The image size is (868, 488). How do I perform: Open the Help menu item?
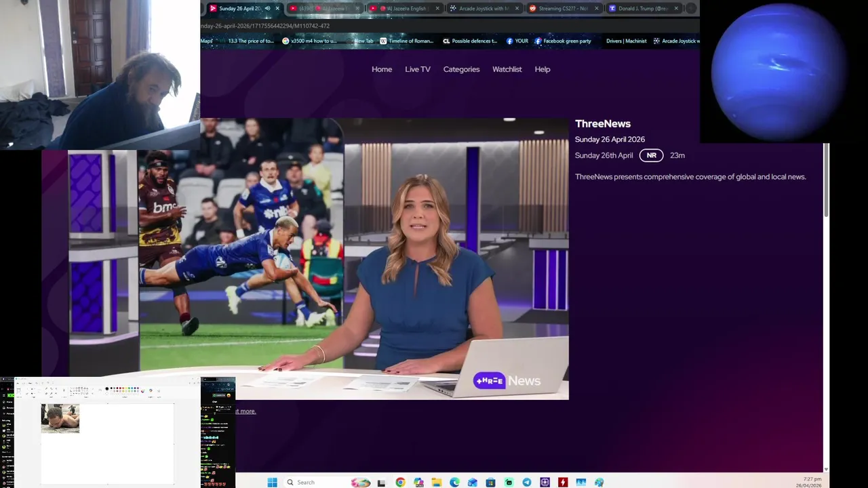point(542,69)
